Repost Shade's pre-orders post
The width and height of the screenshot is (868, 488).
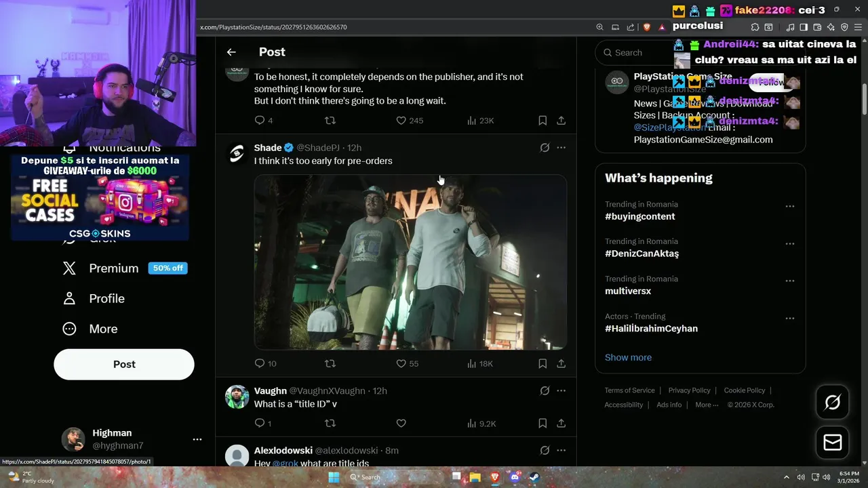pyautogui.click(x=330, y=364)
